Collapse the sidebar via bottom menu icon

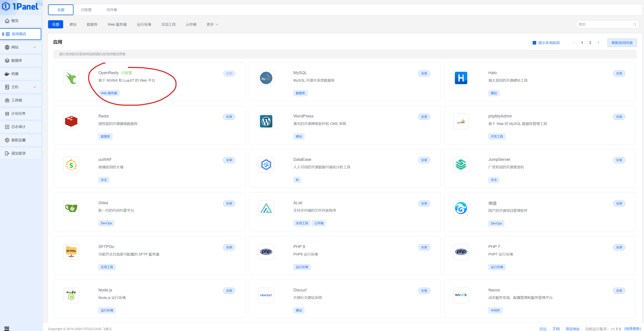pos(7,328)
